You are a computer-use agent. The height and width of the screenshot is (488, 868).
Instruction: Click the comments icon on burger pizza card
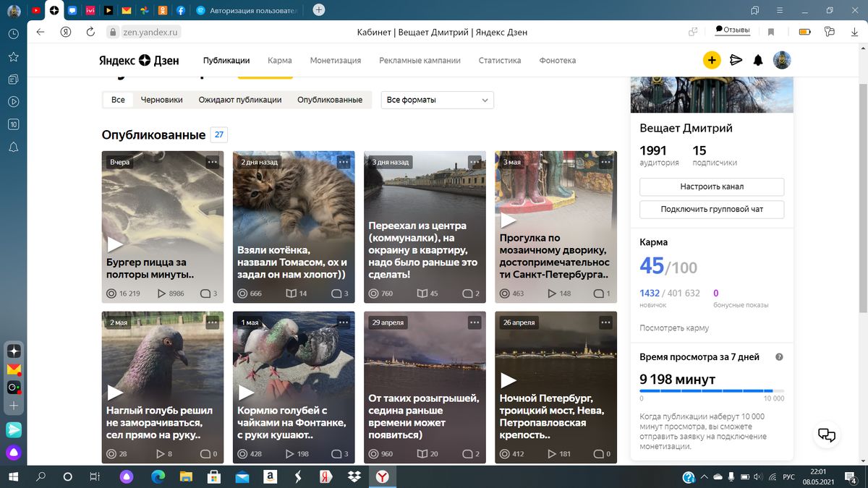(205, 294)
